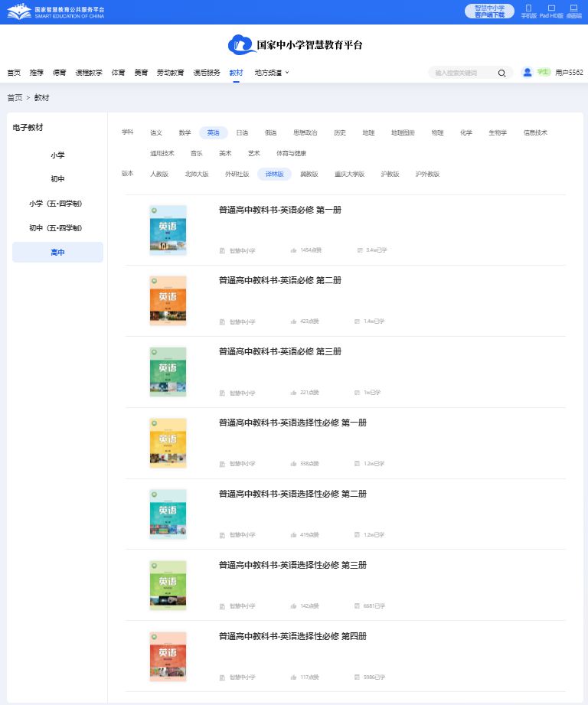Click the platform cloud logo

click(x=241, y=45)
